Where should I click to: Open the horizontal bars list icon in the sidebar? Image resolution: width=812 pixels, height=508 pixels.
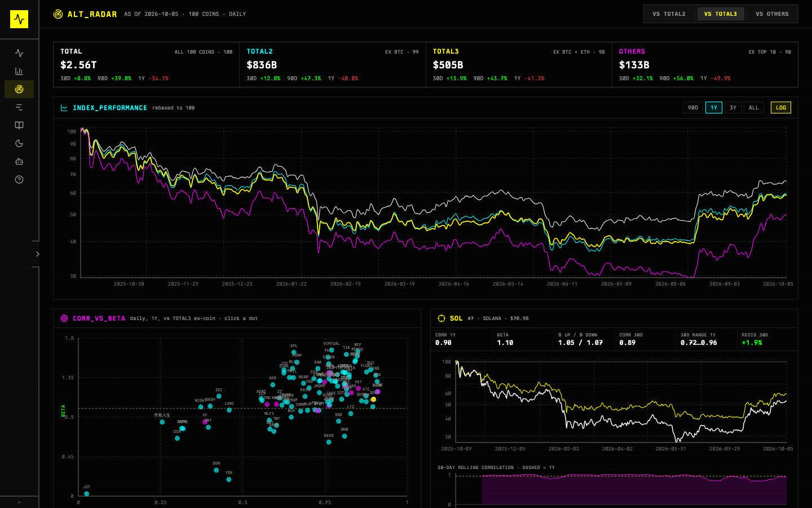pyautogui.click(x=19, y=107)
